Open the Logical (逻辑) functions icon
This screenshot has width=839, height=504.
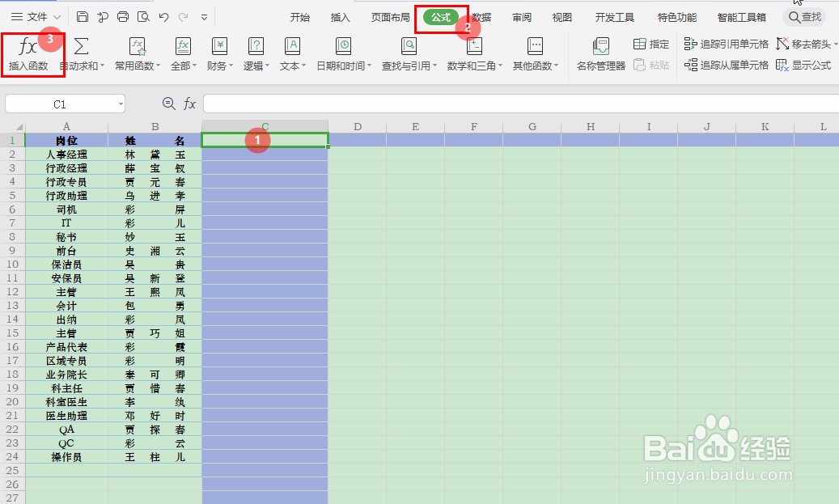[256, 47]
